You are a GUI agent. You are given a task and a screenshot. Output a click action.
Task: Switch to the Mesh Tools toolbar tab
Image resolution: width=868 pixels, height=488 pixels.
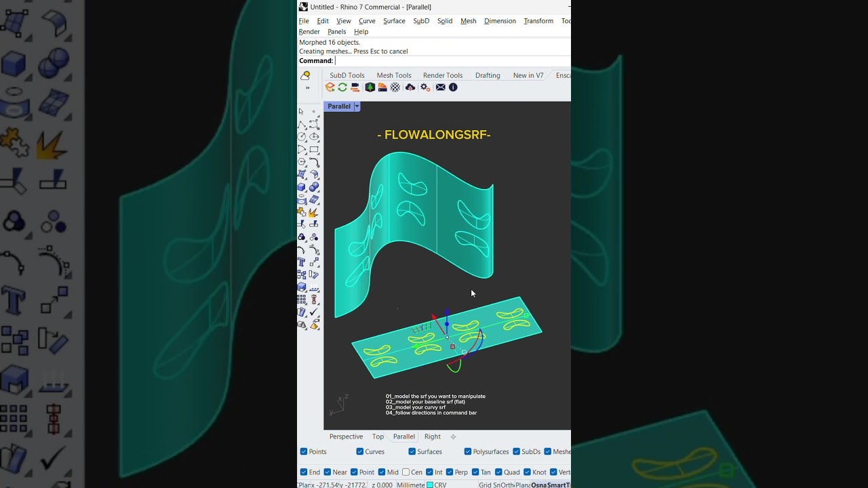(394, 75)
